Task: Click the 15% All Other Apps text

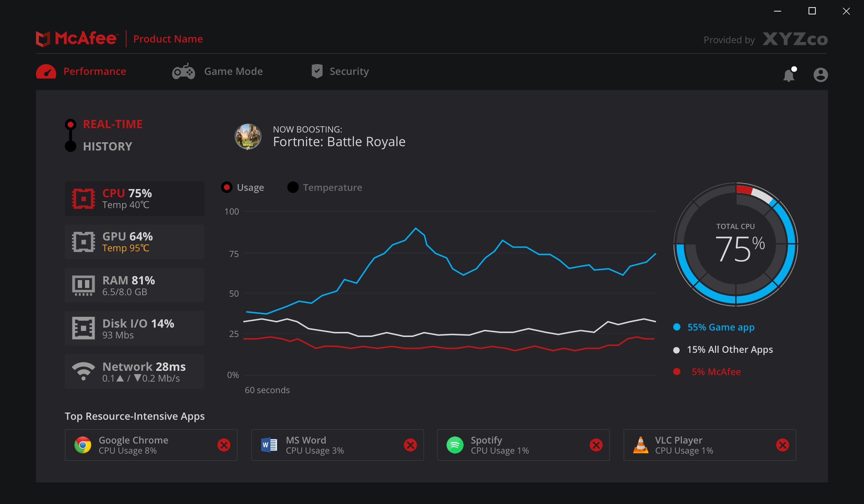Action: tap(730, 350)
